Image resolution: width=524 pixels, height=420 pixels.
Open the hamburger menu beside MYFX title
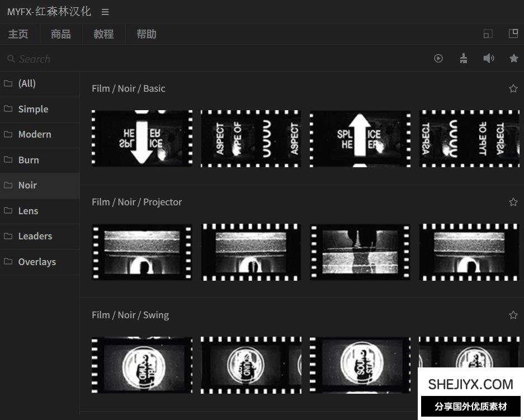coord(105,12)
